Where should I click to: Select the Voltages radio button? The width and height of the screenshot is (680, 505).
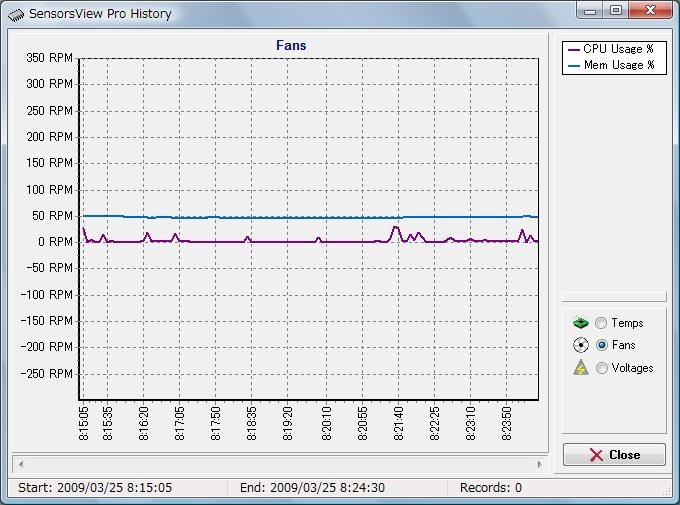coord(602,368)
